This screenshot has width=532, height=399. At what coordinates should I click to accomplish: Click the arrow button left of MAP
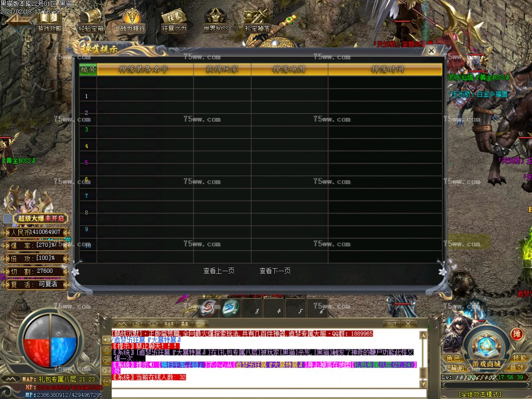(11, 379)
